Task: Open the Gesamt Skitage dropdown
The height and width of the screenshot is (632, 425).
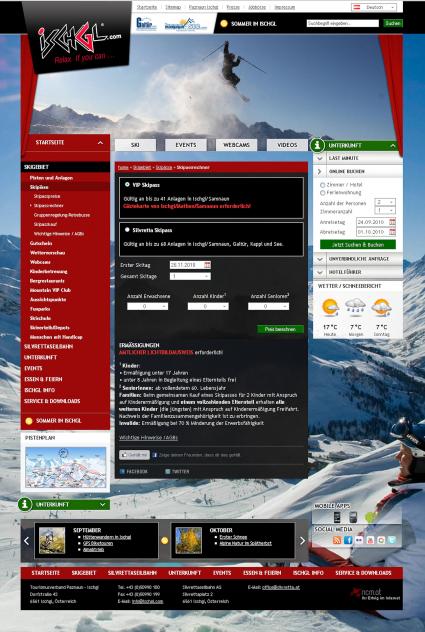Action: 190,276
